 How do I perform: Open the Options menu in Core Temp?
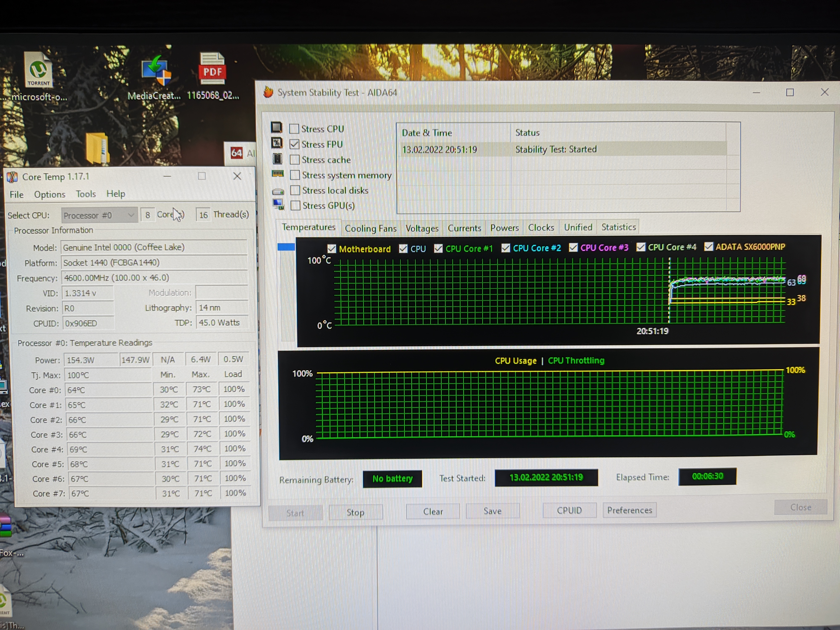[x=49, y=194]
